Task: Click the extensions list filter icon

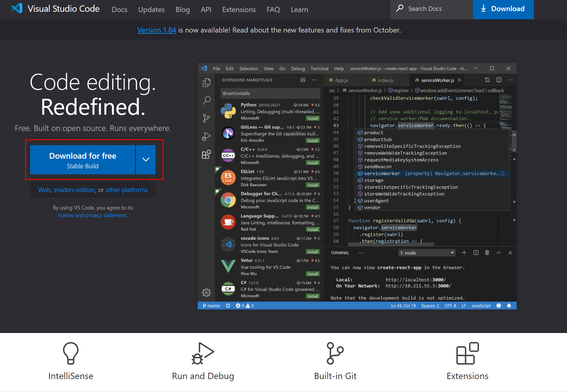Action: [303, 80]
